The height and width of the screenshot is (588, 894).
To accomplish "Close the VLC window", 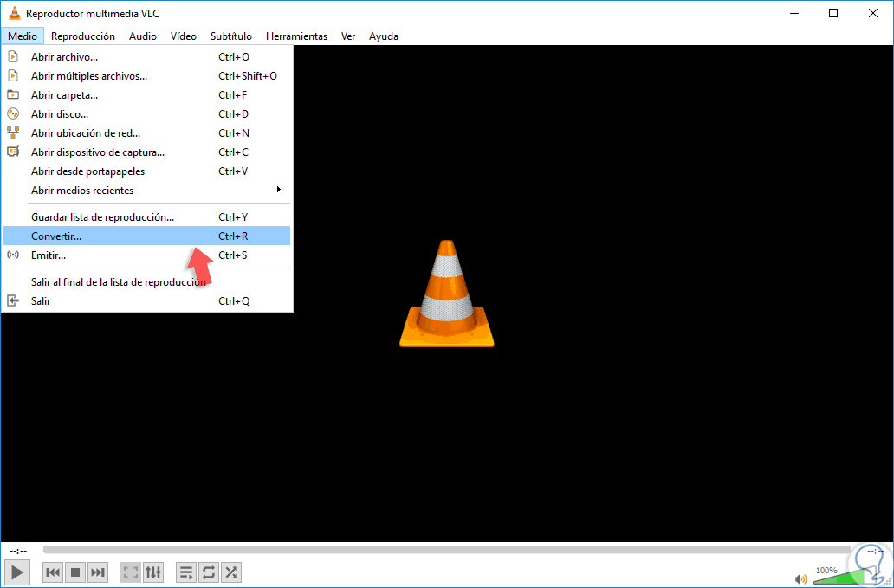I will [873, 13].
